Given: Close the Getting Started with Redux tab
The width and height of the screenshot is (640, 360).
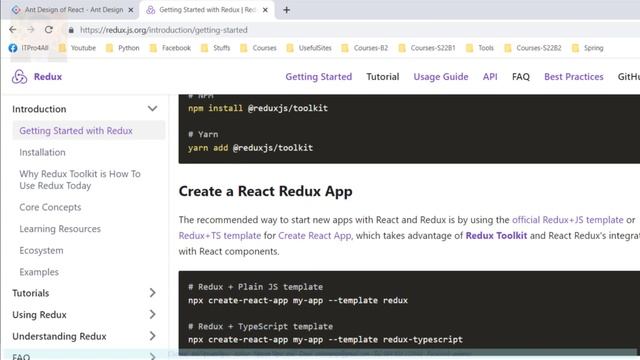Looking at the screenshot, I should pyautogui.click(x=265, y=10).
